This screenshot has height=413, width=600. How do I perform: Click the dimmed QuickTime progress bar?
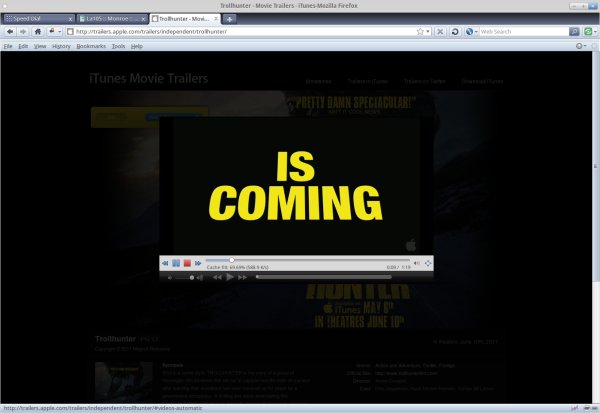[x=324, y=277]
